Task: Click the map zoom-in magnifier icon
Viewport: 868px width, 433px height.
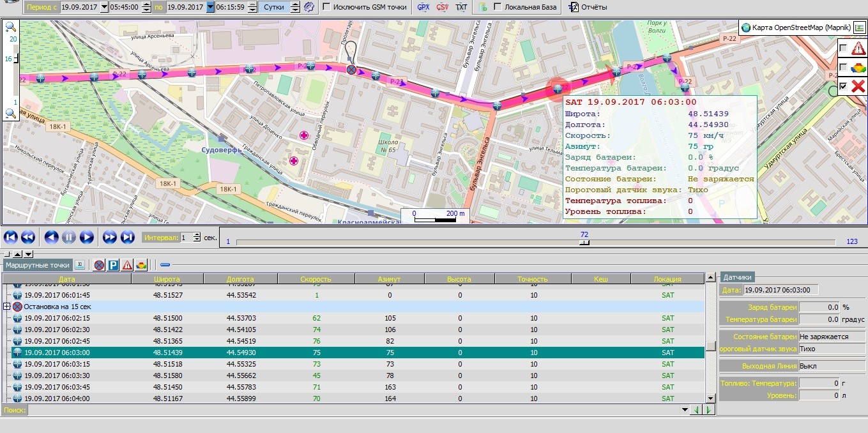Action: (x=10, y=27)
